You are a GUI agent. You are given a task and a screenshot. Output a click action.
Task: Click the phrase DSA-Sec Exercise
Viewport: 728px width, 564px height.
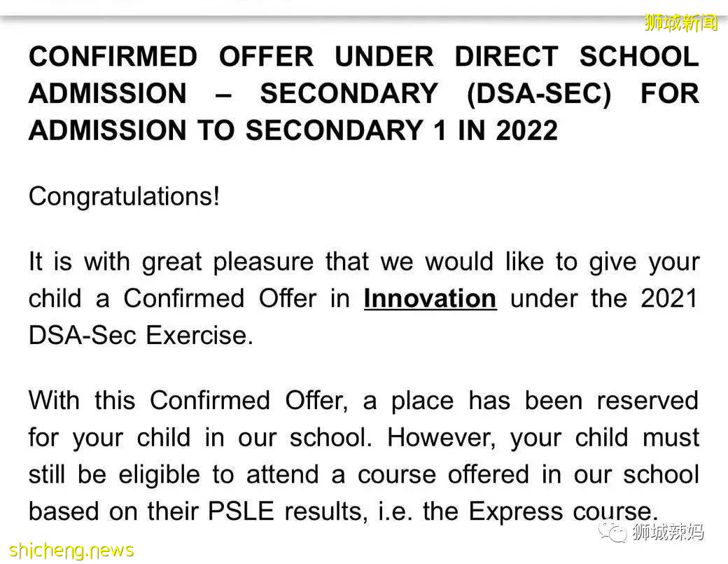[x=140, y=336]
